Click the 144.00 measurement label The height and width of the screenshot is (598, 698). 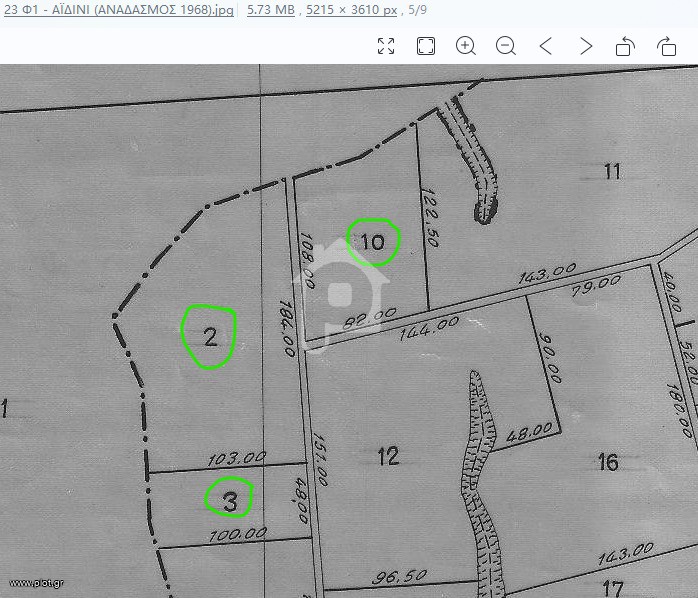[429, 328]
